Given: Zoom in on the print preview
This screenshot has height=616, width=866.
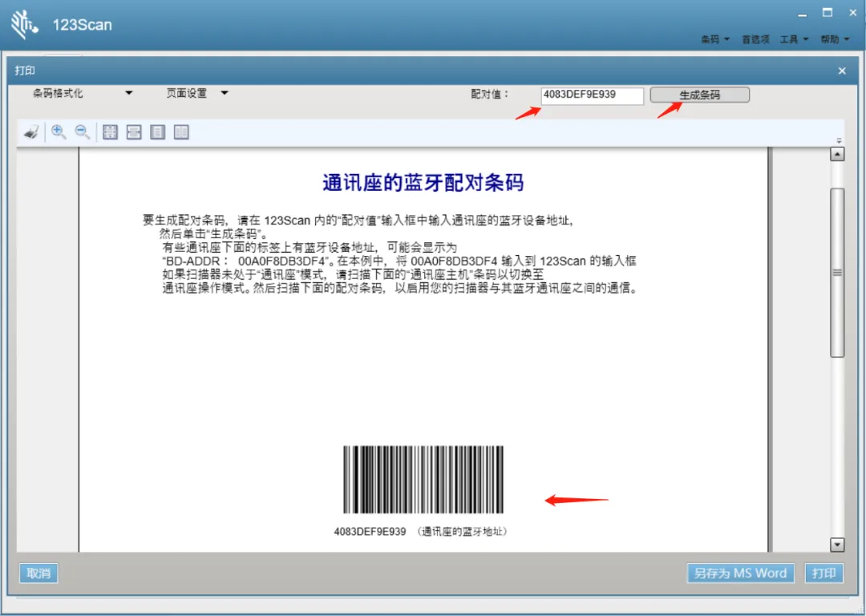Looking at the screenshot, I should 59,132.
